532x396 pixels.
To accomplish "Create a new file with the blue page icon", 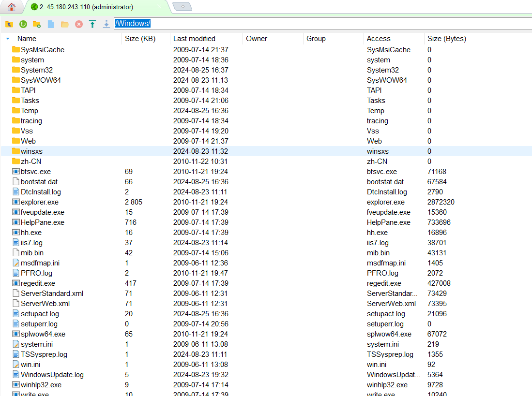I will point(51,24).
